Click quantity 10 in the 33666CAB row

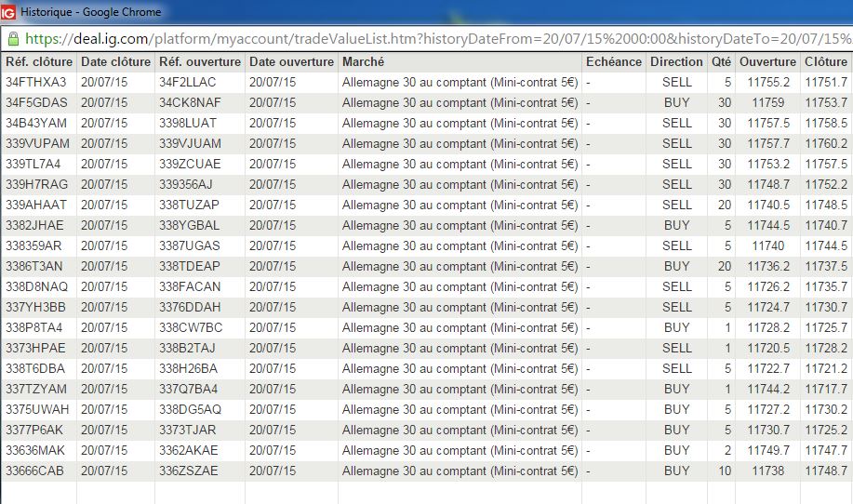click(x=725, y=471)
